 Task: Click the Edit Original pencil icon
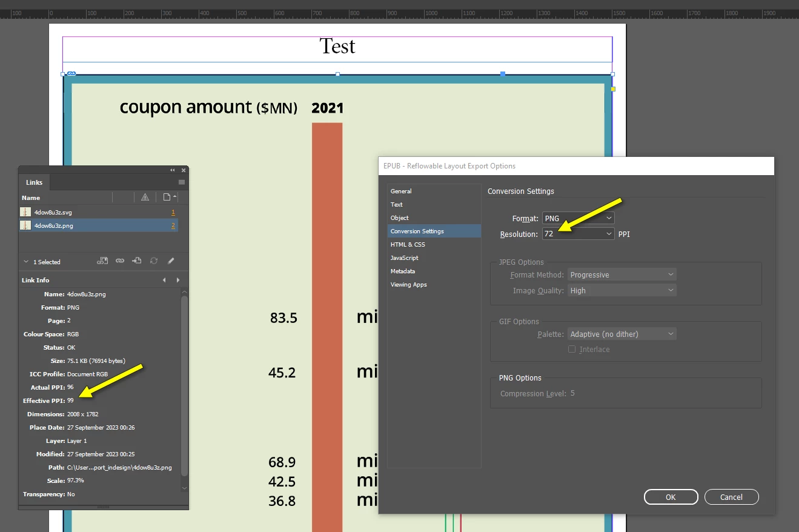click(171, 261)
